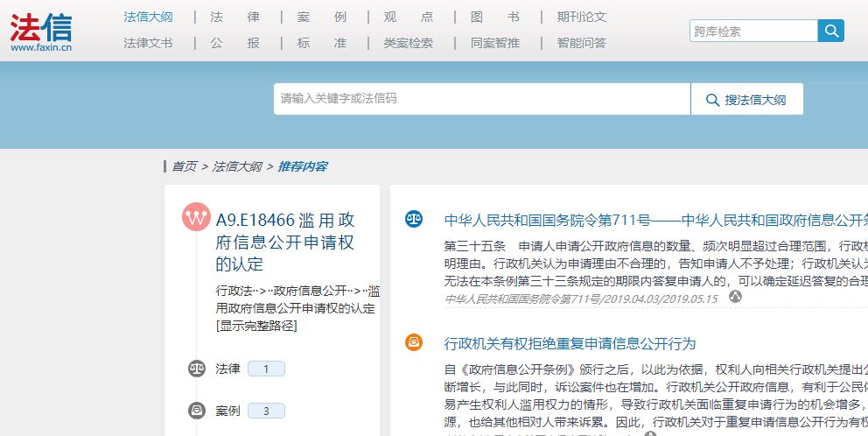Click the heading A9.E18466 滥用政府信息公开申请权的认定
Viewport: 868px width, 436px height.
tap(285, 243)
